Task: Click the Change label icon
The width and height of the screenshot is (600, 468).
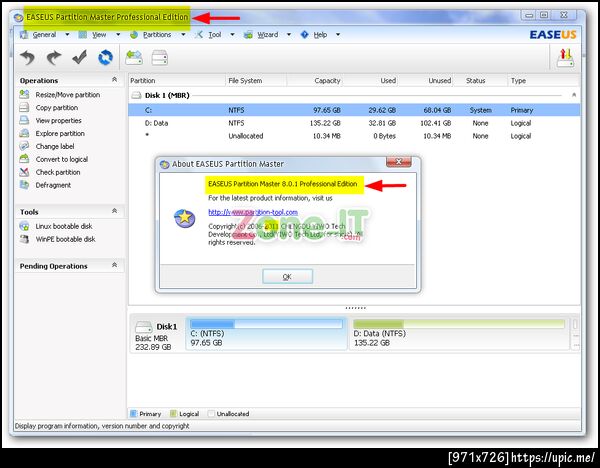Action: coord(24,146)
